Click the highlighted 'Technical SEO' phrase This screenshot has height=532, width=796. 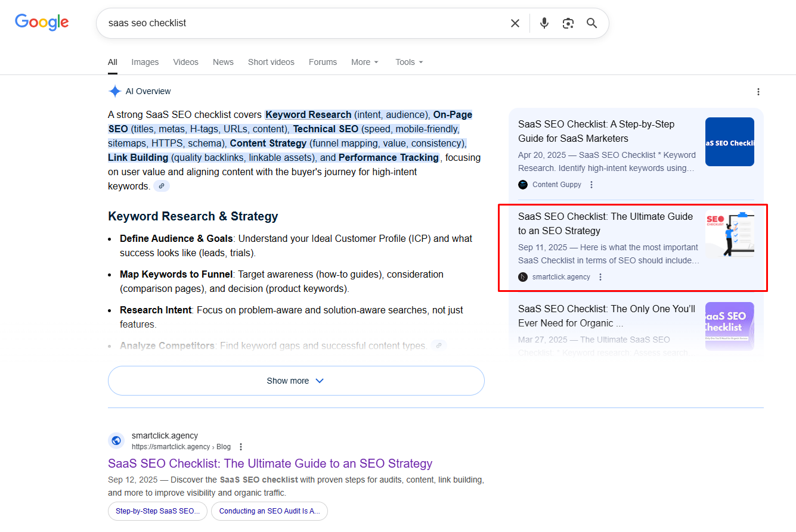[x=326, y=129]
